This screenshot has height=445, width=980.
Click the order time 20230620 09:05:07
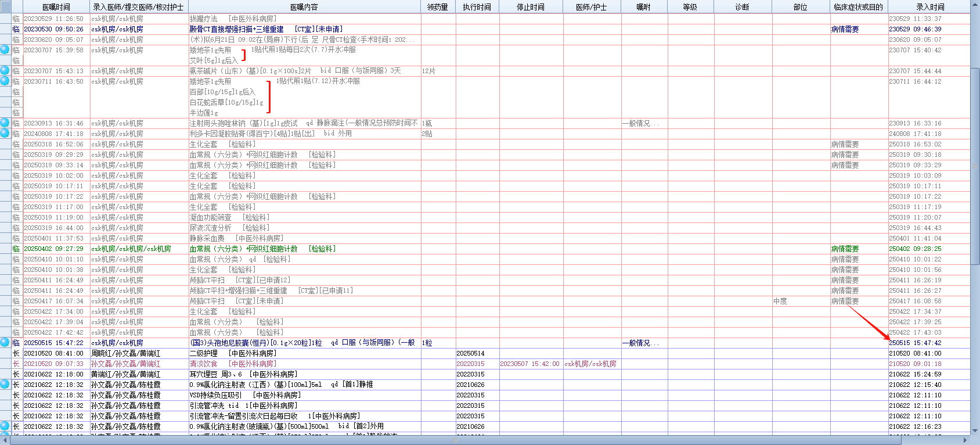point(53,40)
